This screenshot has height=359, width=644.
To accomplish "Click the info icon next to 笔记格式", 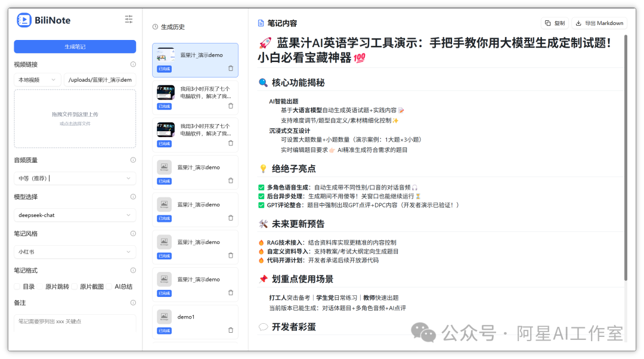I will (x=133, y=270).
